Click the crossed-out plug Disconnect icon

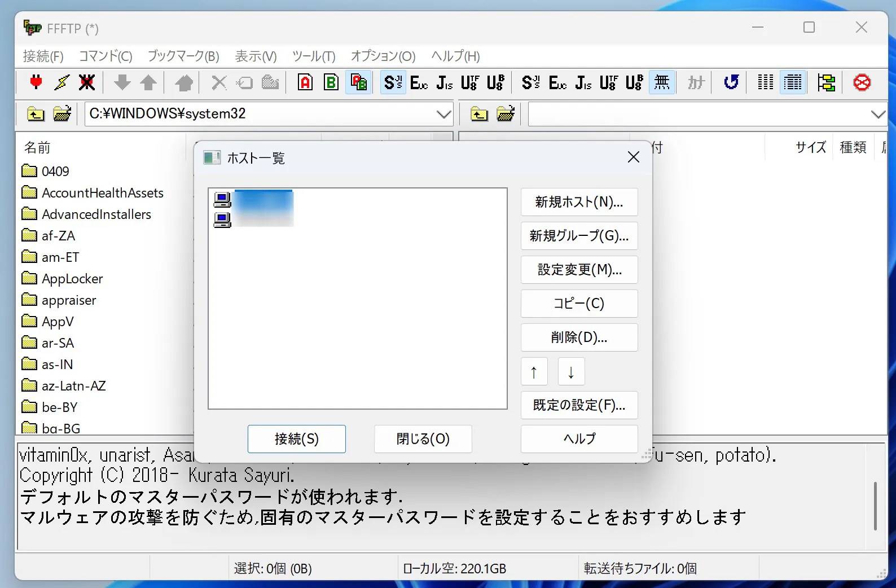click(87, 82)
